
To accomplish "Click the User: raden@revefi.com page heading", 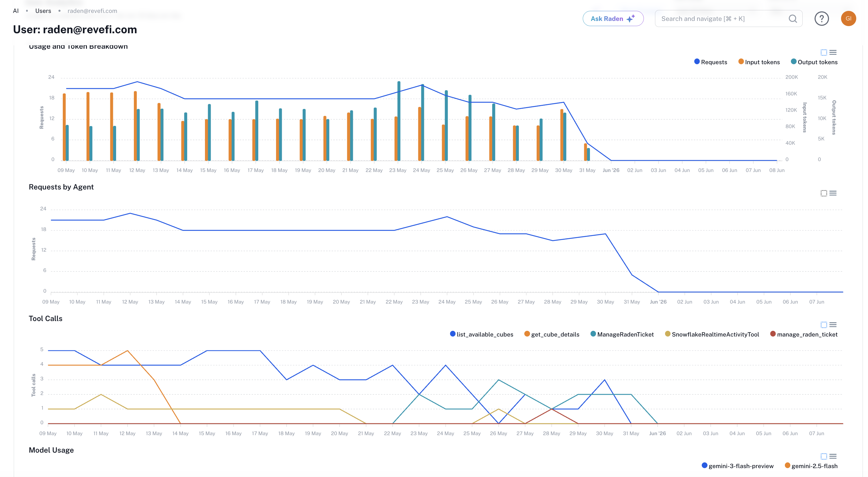I will (x=75, y=30).
